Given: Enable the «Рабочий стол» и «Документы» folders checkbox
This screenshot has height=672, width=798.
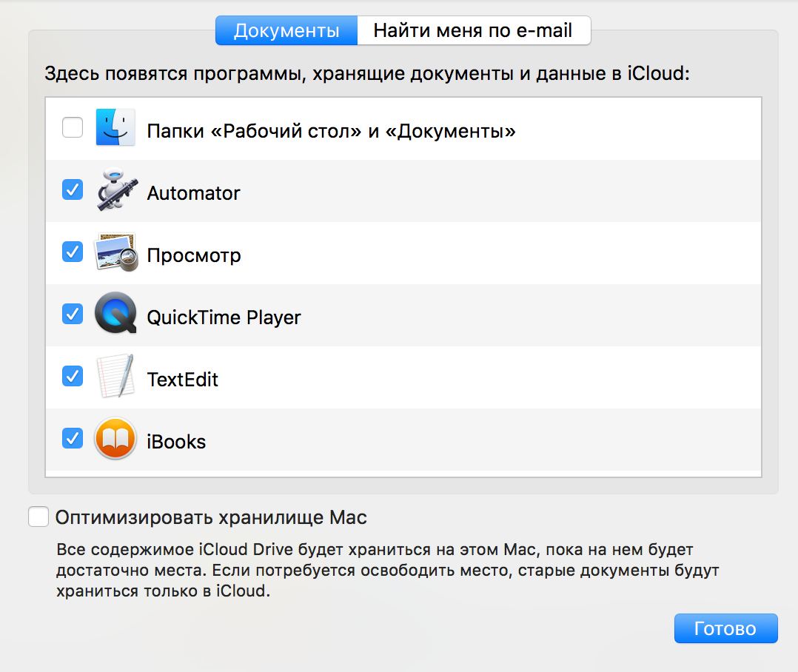Looking at the screenshot, I should tap(73, 127).
